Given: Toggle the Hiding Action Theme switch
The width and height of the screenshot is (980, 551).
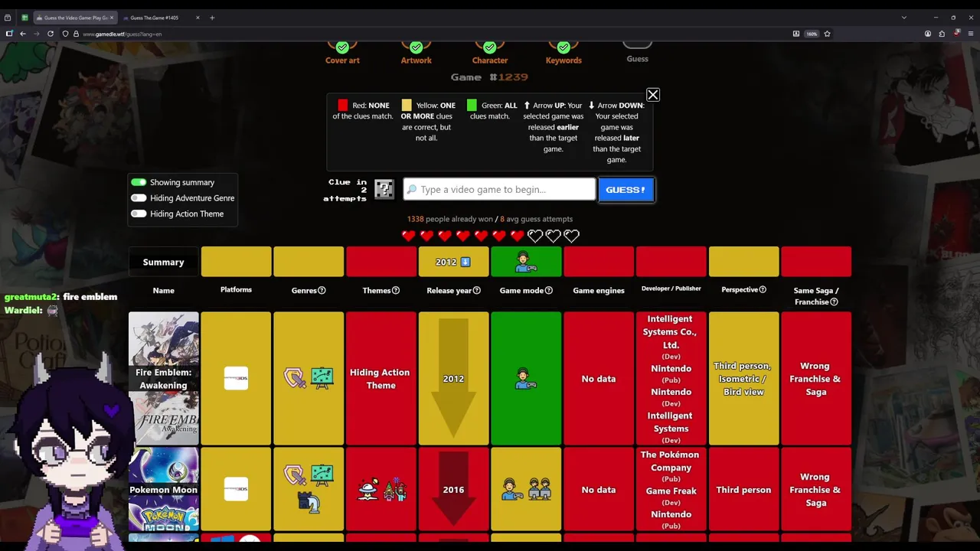Looking at the screenshot, I should tap(139, 214).
